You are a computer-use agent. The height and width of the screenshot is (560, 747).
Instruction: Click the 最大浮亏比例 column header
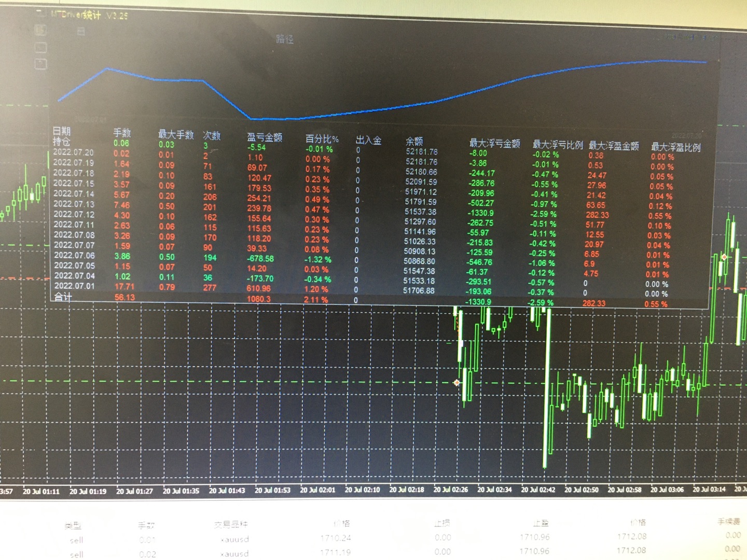(x=558, y=145)
